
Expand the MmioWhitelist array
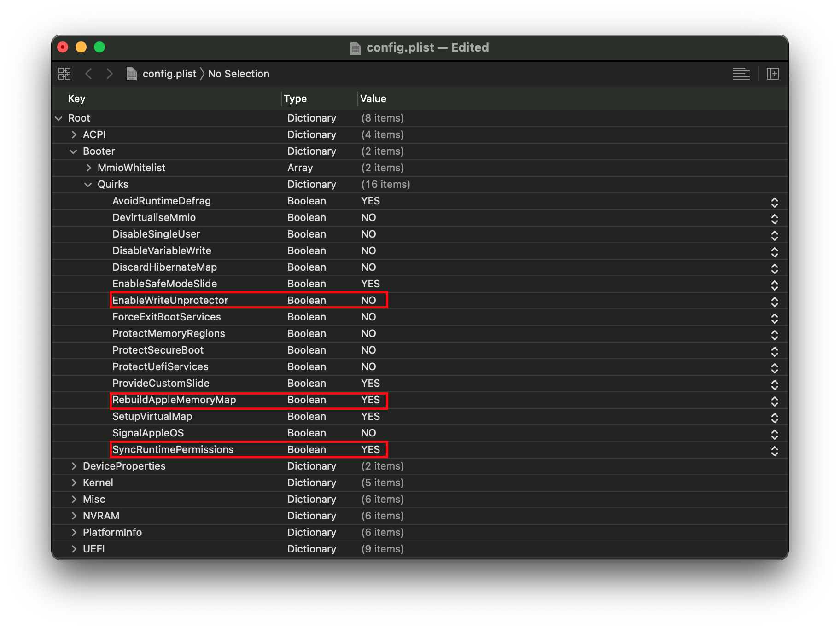[88, 168]
